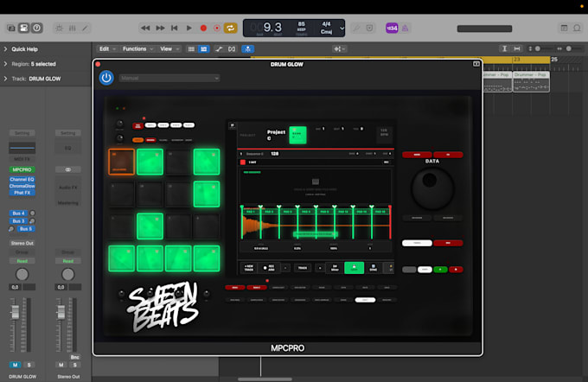
Task: Toggle the Metronome button
Action: click(405, 29)
